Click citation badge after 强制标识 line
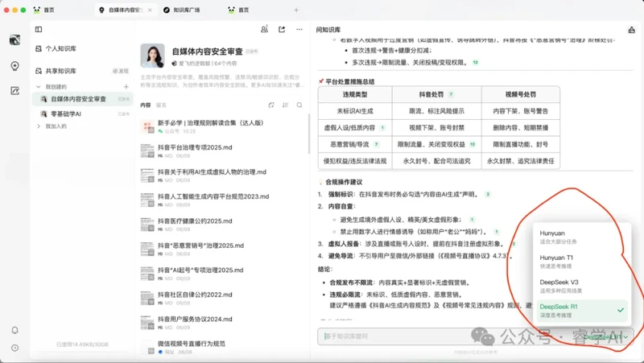The height and width of the screenshot is (363, 644). click(488, 194)
